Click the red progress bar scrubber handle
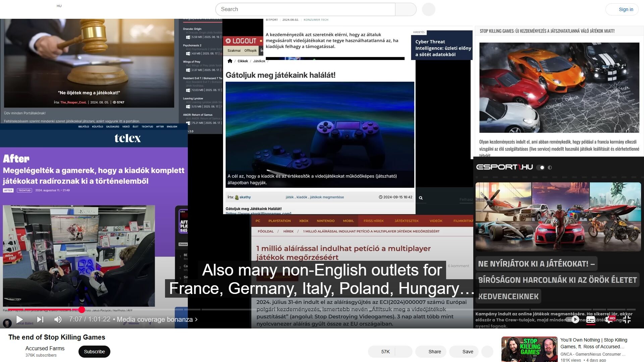 coord(82,310)
